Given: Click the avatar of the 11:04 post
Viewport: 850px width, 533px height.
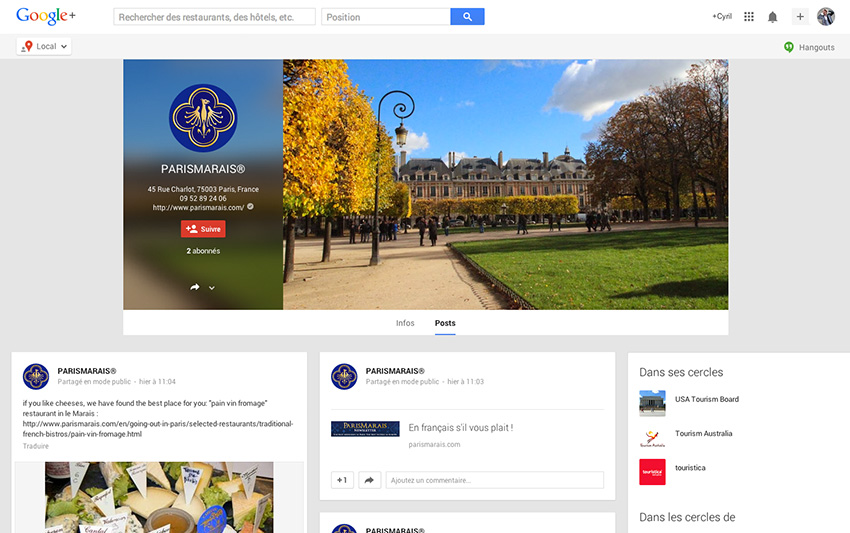Looking at the screenshot, I should (36, 376).
